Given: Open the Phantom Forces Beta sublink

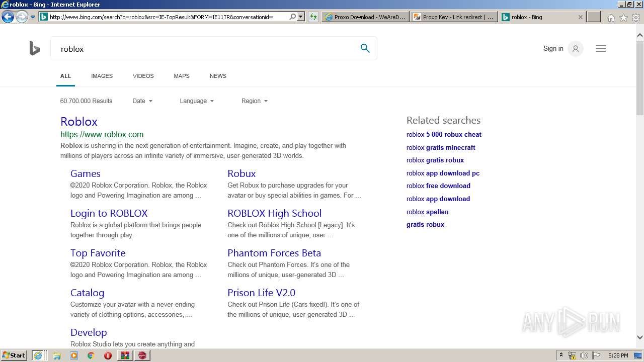Looking at the screenshot, I should (x=274, y=253).
